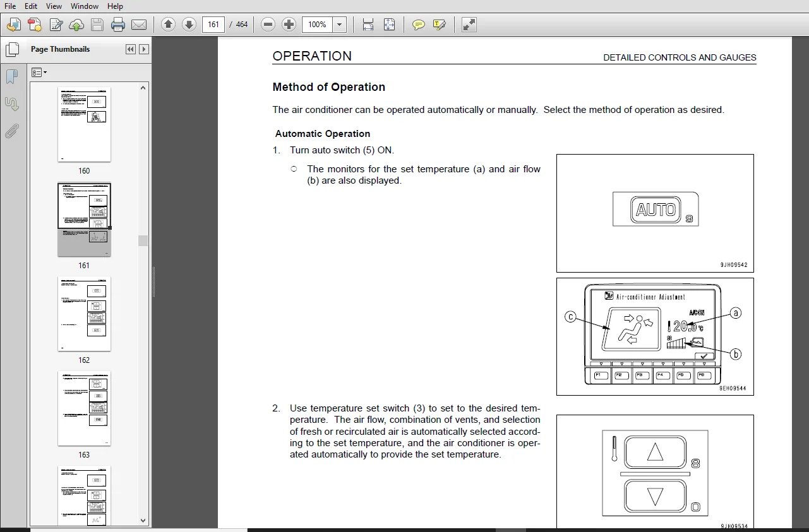Click the single right-arrow panel button
Viewport: 809px width, 532px height.
pos(144,49)
